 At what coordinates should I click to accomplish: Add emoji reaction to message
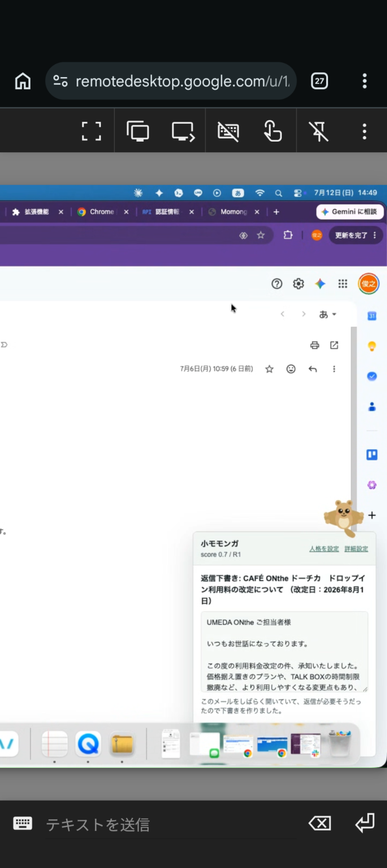[291, 369]
